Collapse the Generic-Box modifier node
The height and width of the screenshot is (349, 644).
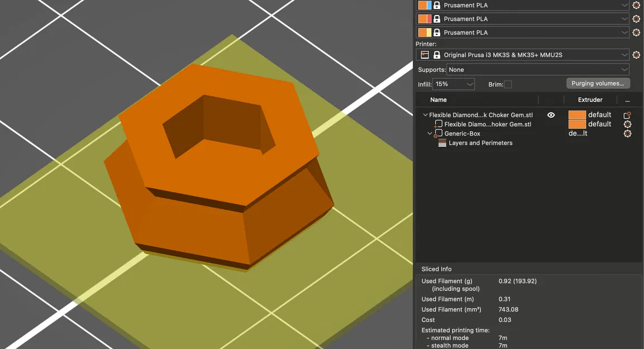[430, 133]
